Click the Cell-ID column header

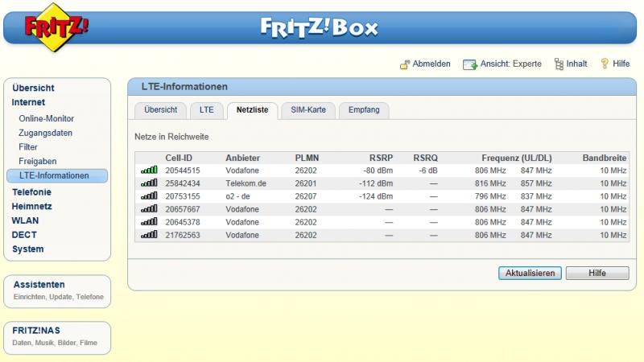[x=179, y=158]
